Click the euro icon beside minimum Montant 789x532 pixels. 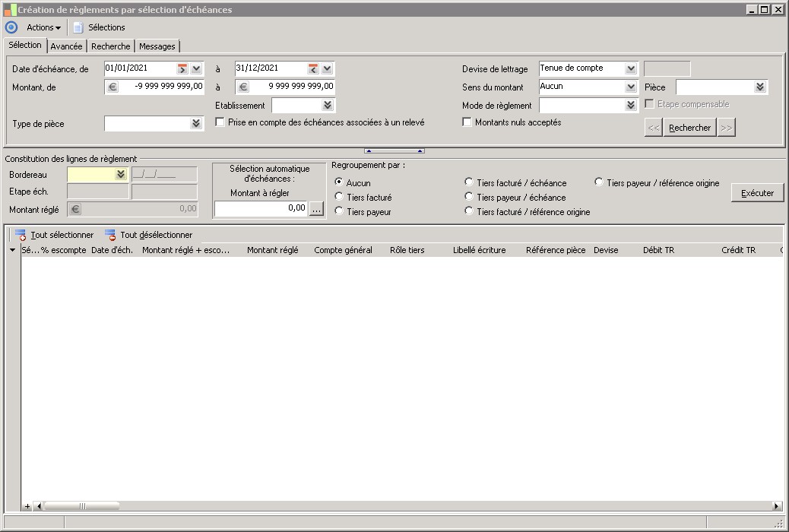(x=112, y=87)
